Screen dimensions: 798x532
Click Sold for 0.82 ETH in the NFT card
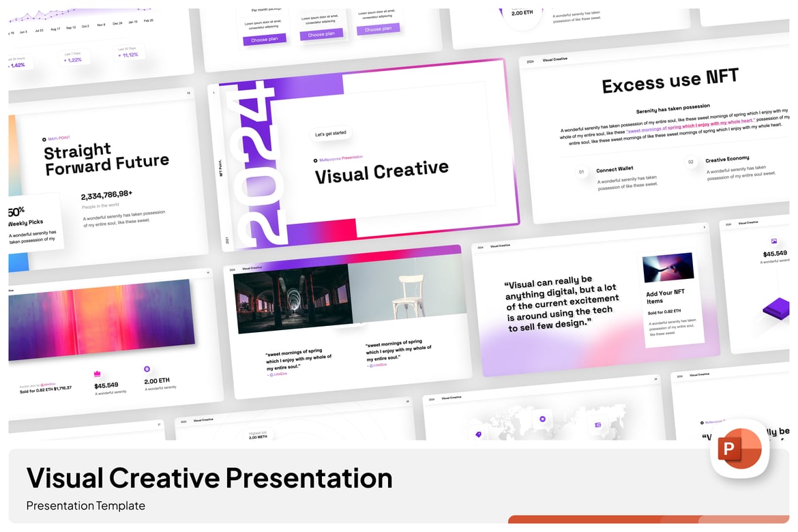[x=664, y=312]
